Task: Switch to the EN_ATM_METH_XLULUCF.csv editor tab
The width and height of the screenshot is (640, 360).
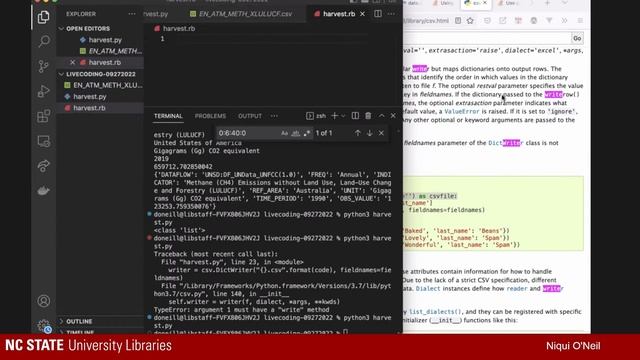Action: 242,14
